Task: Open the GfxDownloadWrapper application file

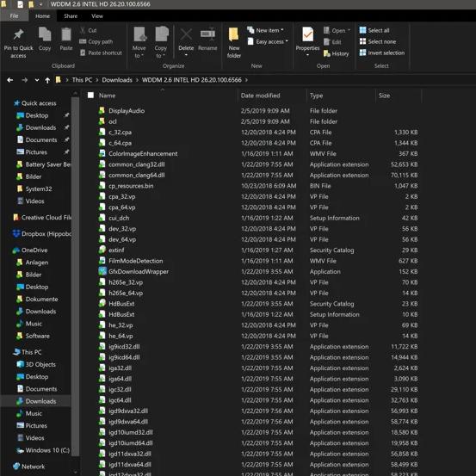Action: (x=139, y=271)
